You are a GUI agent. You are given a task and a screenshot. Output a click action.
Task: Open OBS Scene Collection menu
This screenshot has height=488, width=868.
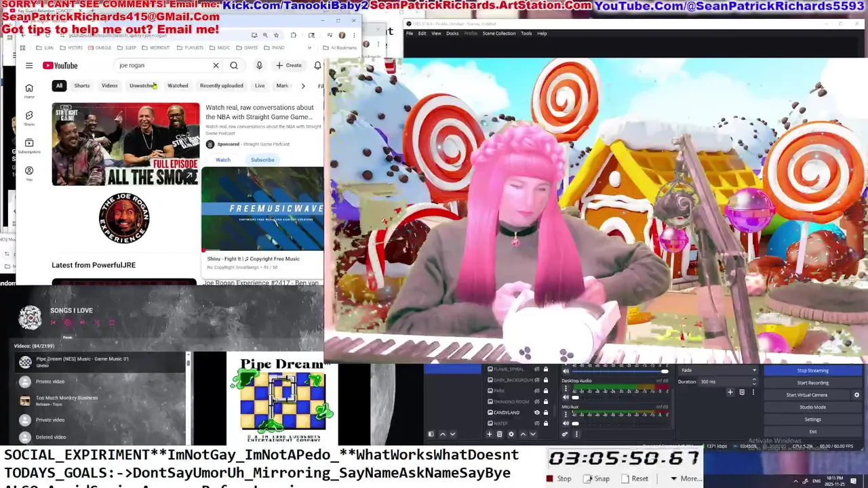click(x=499, y=33)
